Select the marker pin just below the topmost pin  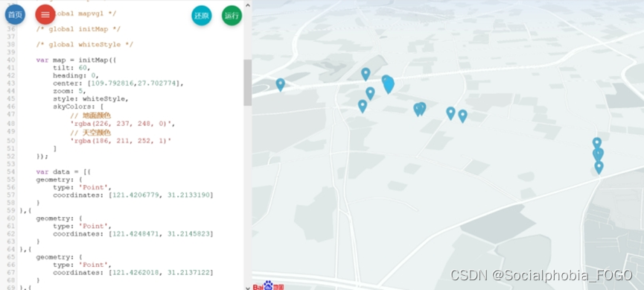click(x=370, y=93)
